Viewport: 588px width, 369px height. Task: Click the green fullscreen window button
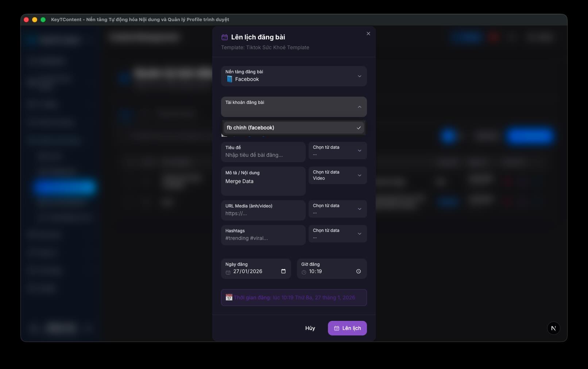43,20
